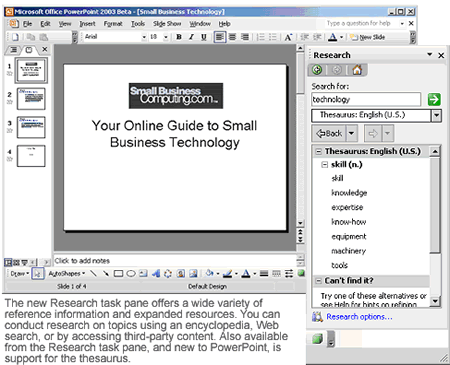Start slide show from current slide icon
Viewport: 450px width, 365px height.
24,262
